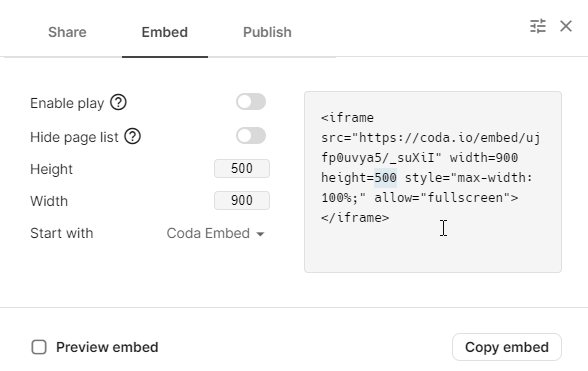
Task: Click the Width input field
Action: (242, 200)
